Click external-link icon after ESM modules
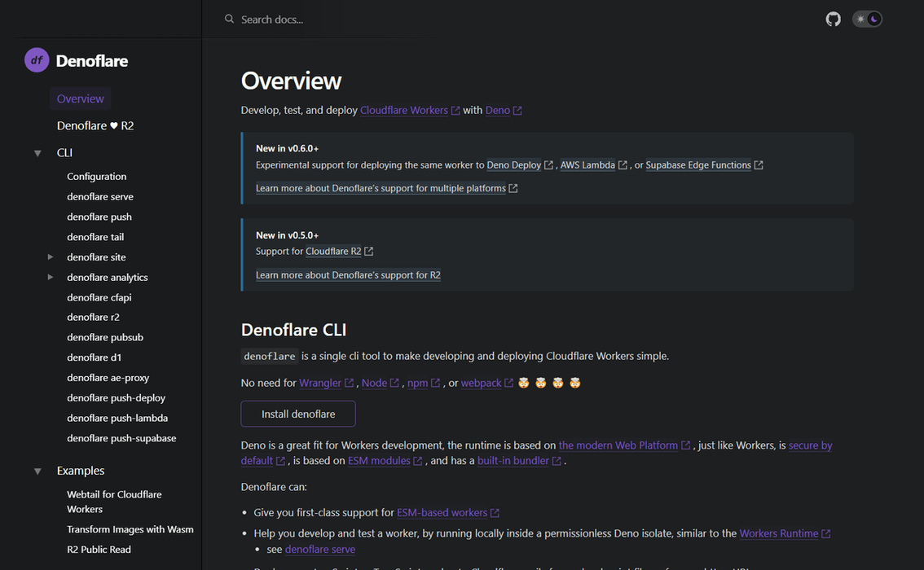 click(418, 461)
